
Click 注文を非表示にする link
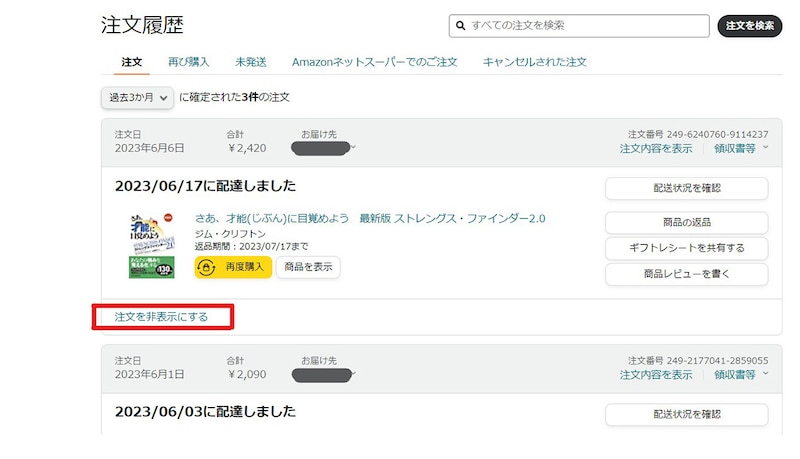tap(161, 317)
